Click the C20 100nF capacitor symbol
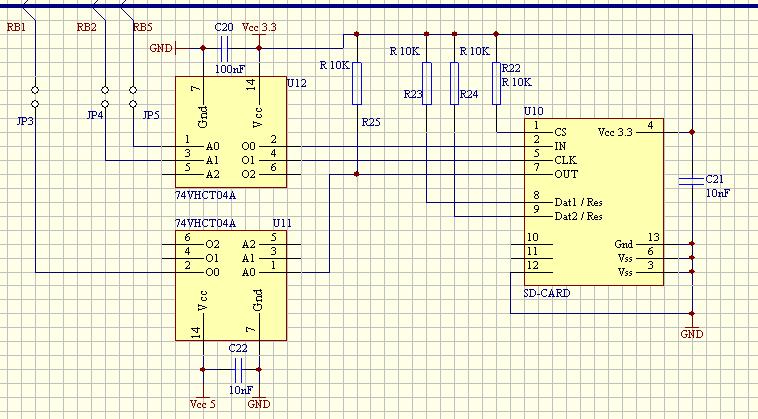 [x=224, y=48]
